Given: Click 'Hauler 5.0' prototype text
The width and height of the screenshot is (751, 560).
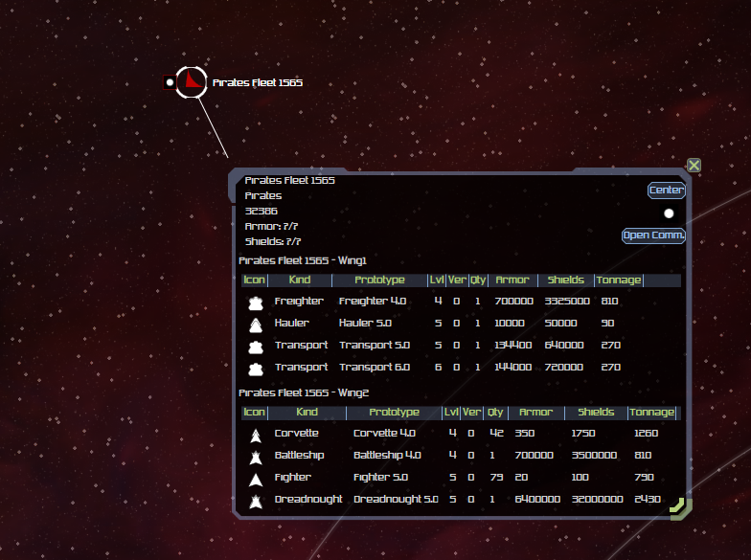Looking at the screenshot, I should [365, 324].
